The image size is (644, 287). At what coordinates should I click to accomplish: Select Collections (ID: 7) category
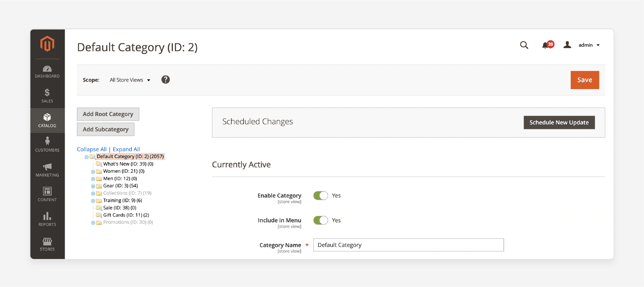click(x=127, y=193)
